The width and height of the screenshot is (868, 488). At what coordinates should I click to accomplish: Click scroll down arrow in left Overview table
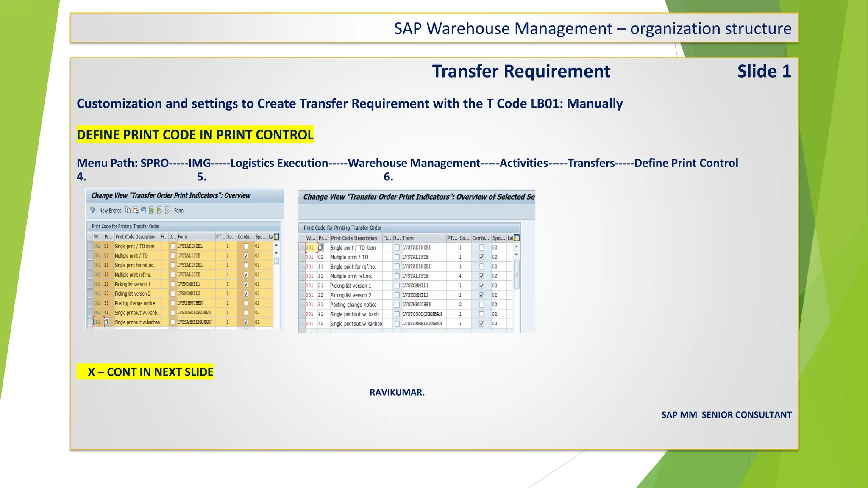point(276,253)
